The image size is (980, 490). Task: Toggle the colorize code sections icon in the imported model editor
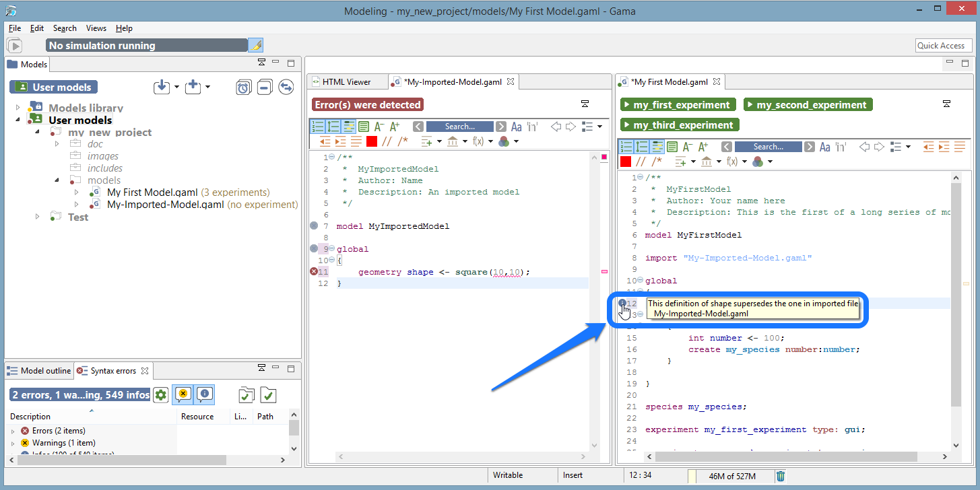(364, 127)
